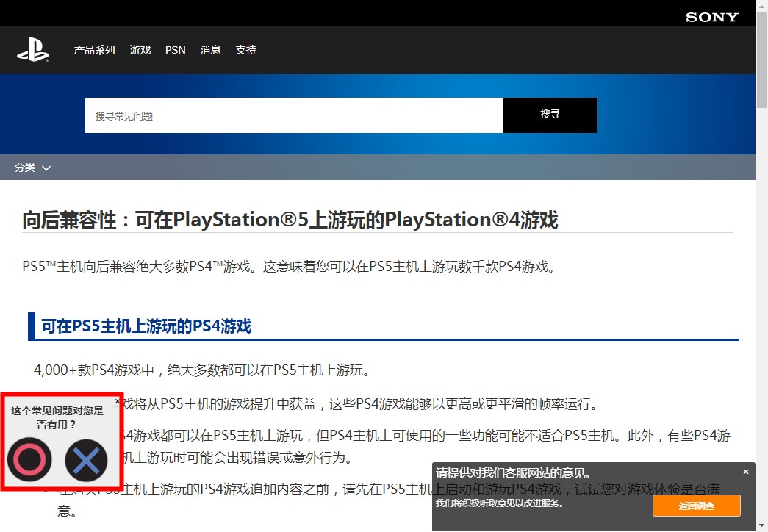Click the 请提供对我们客服网站的意见 banner text
Screen dimensions: 768x532
[513, 473]
